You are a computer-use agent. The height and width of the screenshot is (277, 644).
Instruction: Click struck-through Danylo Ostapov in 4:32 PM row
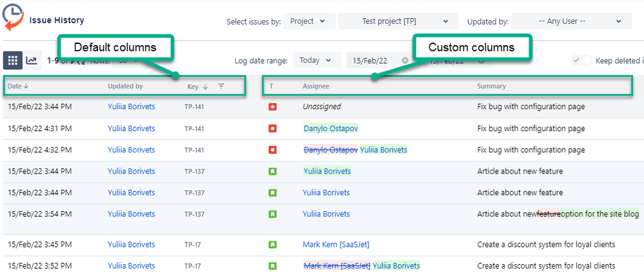click(x=331, y=150)
